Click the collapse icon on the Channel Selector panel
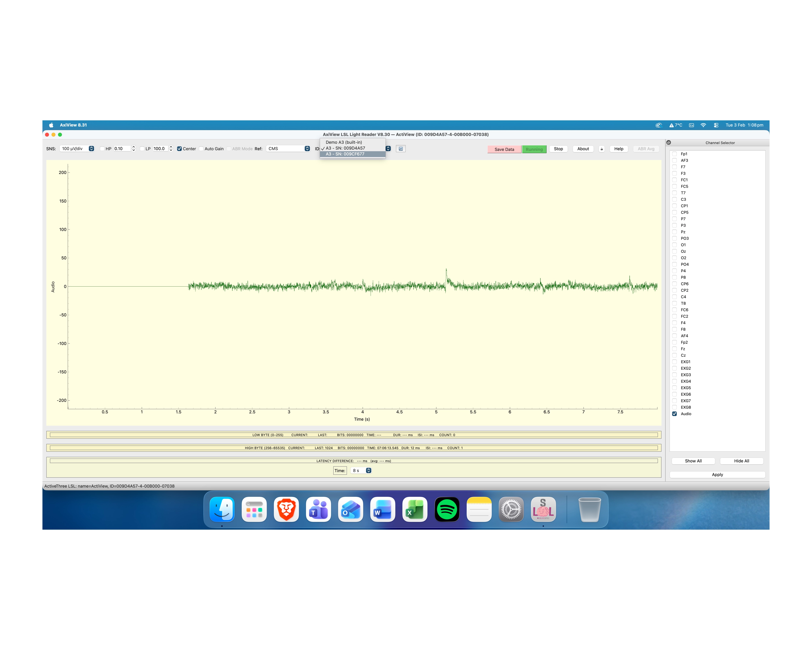The image size is (812, 650). click(x=669, y=142)
